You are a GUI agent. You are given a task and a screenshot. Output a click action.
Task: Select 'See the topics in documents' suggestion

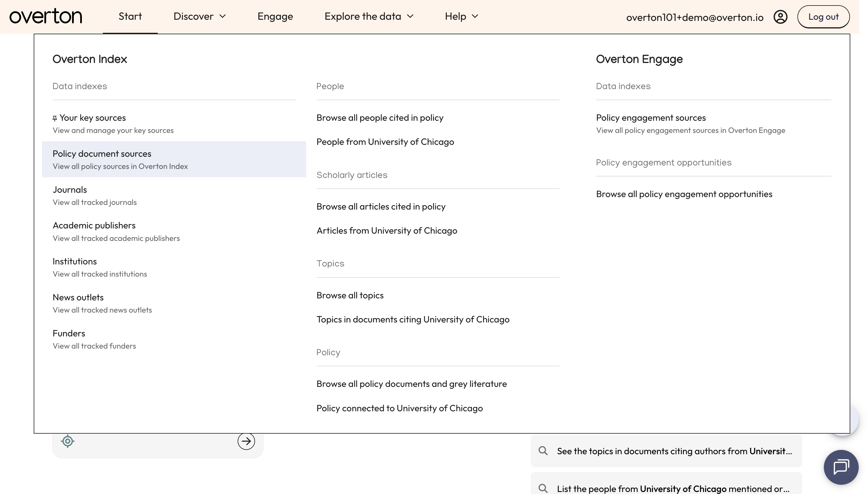pos(666,451)
